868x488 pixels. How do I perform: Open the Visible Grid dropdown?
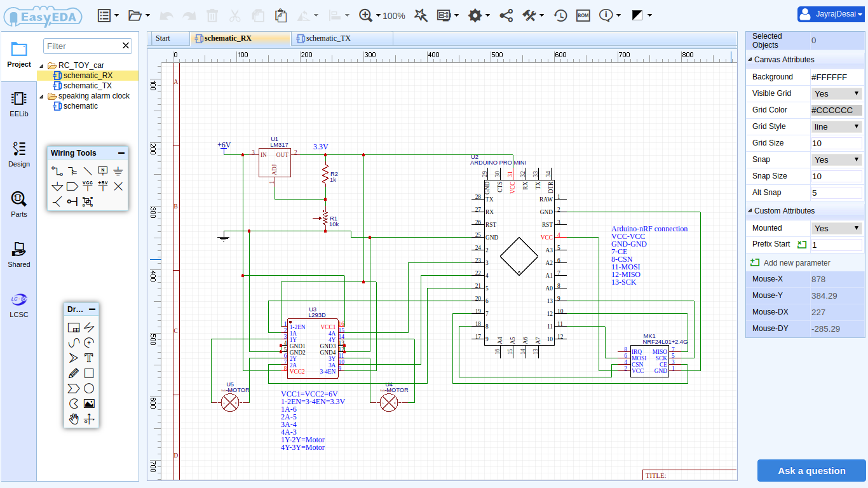(x=836, y=93)
